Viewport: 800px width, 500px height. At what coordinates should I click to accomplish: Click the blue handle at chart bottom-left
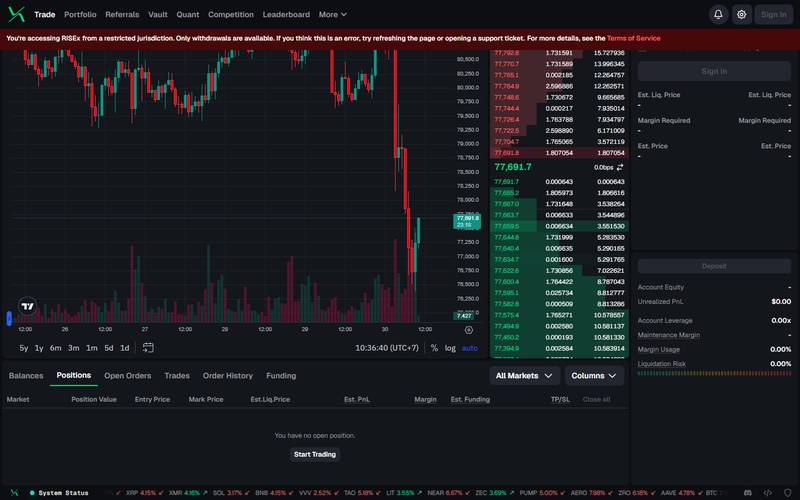click(9, 318)
